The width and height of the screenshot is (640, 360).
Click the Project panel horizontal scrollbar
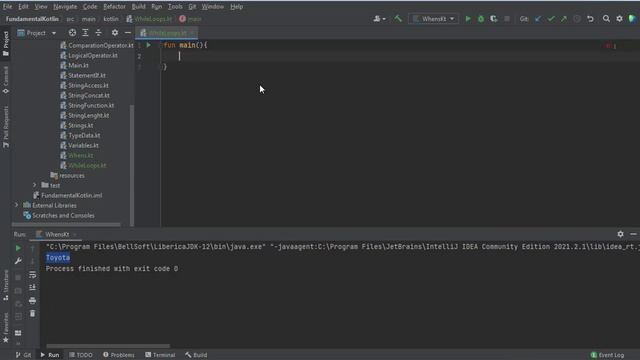tap(66, 224)
